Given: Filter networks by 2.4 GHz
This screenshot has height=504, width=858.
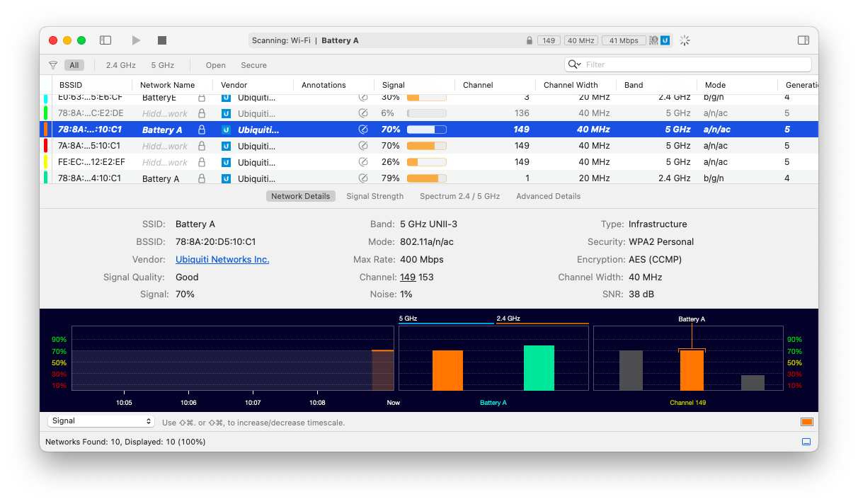Looking at the screenshot, I should (120, 65).
